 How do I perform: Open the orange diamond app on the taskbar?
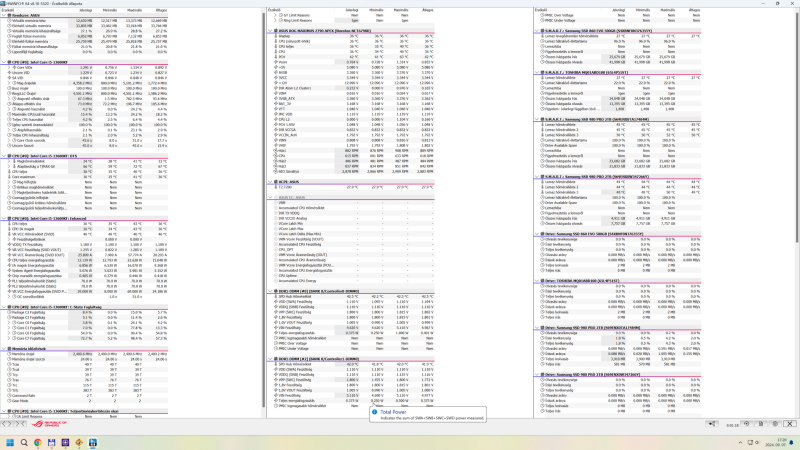tap(79, 442)
